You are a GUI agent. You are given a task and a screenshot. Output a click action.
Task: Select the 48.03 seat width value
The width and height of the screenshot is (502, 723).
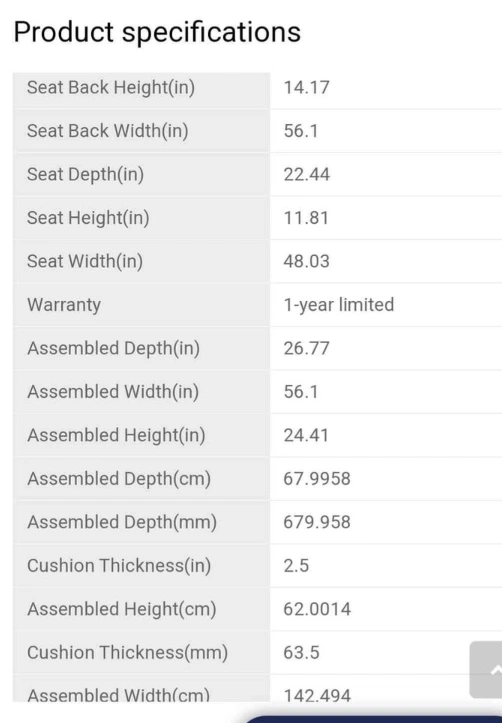[307, 261]
